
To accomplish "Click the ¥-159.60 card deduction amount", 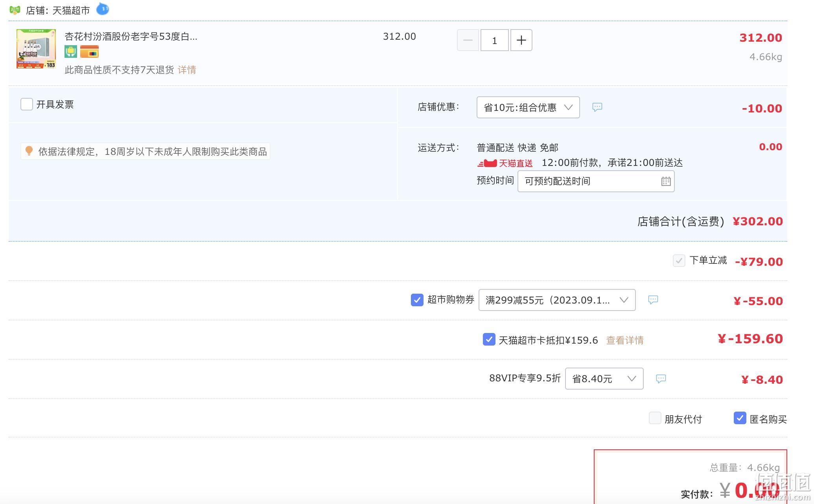I will pos(750,339).
